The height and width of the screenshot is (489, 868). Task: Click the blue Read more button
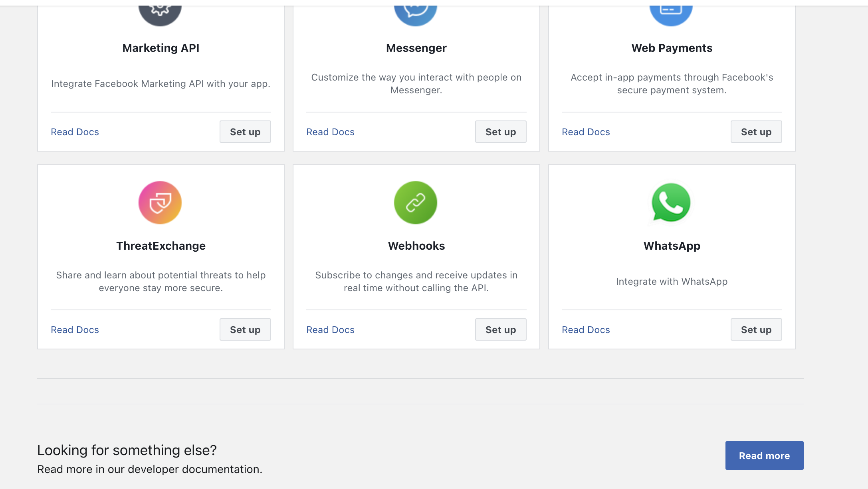pos(764,455)
